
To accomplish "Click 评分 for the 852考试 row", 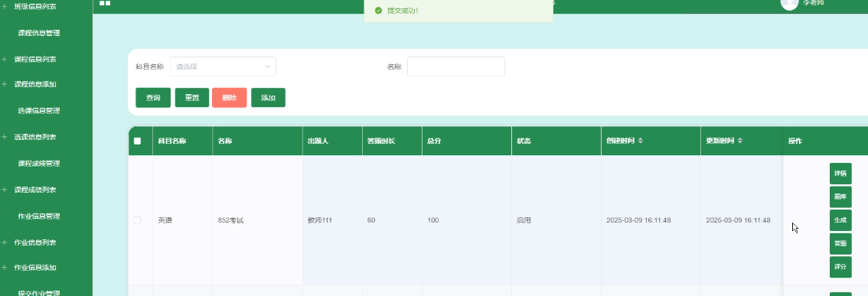I will tap(840, 267).
